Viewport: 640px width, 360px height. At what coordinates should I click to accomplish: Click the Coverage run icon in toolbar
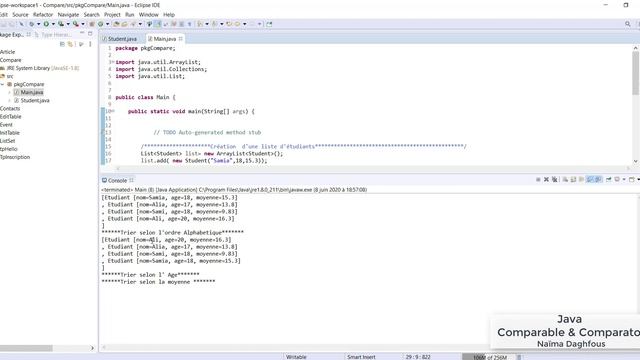pos(61,24)
